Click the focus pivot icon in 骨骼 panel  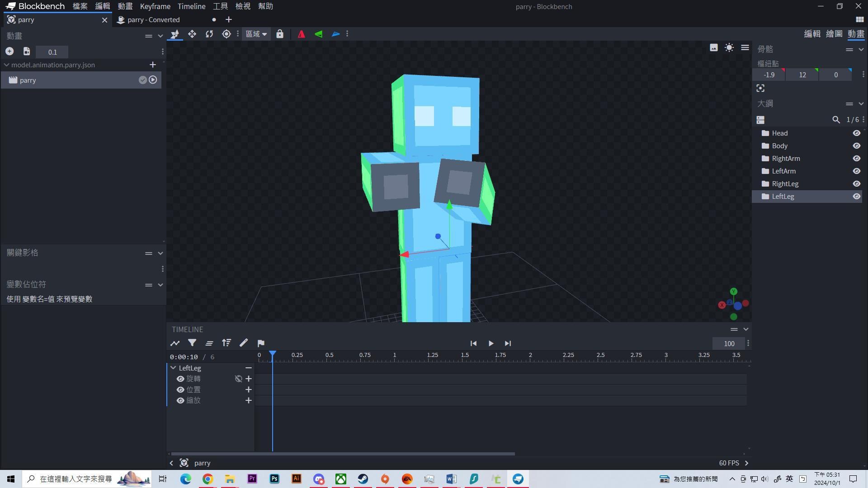pyautogui.click(x=760, y=88)
